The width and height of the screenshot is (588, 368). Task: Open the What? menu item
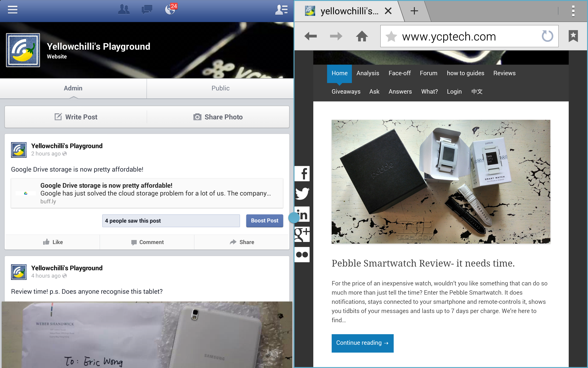tap(429, 92)
